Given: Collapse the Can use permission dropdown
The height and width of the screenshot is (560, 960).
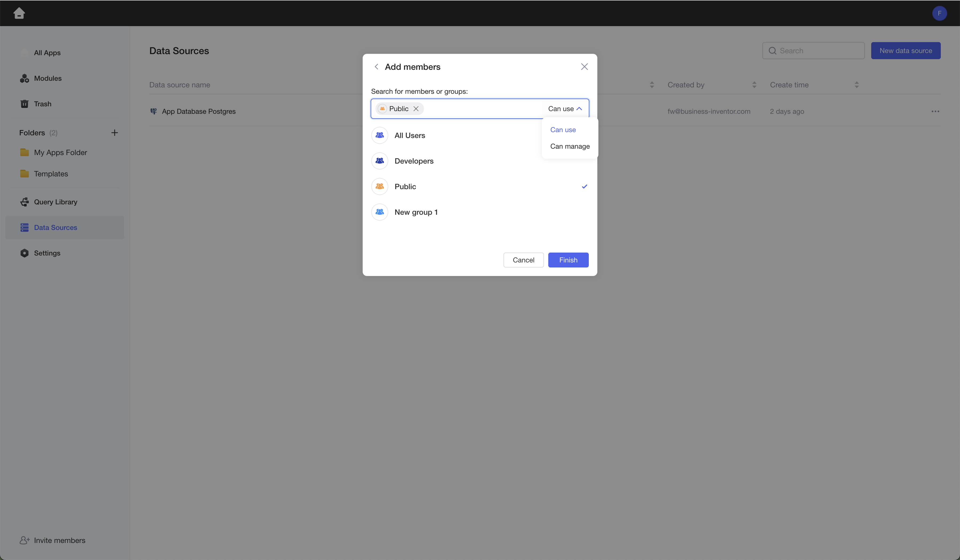Looking at the screenshot, I should click(x=565, y=109).
